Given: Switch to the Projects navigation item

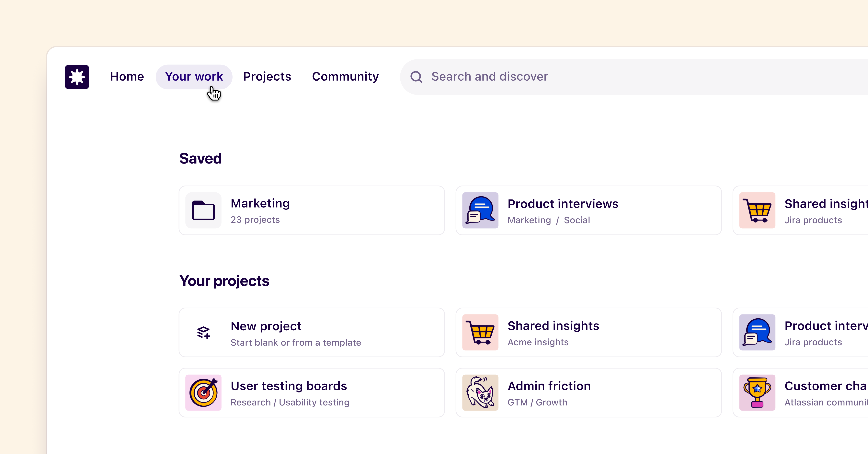Looking at the screenshot, I should click(x=267, y=76).
